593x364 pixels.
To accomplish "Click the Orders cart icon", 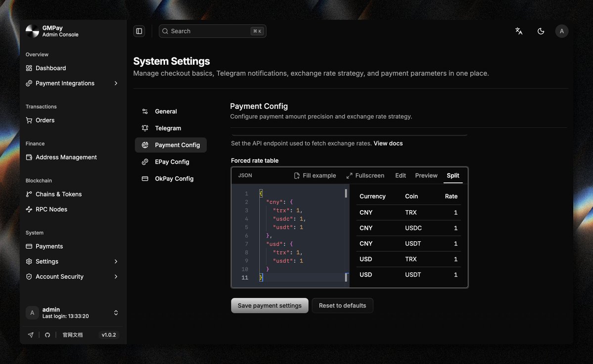I will tap(29, 120).
